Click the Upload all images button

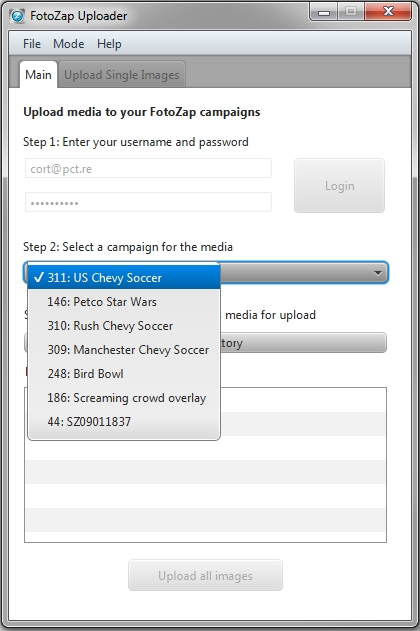coord(206,575)
